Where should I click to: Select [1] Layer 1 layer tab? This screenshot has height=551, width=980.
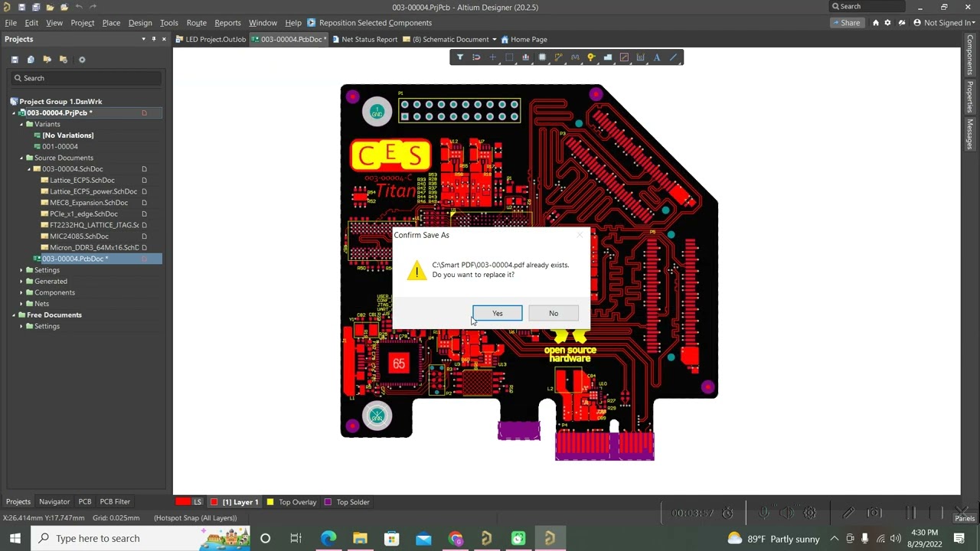tap(236, 502)
